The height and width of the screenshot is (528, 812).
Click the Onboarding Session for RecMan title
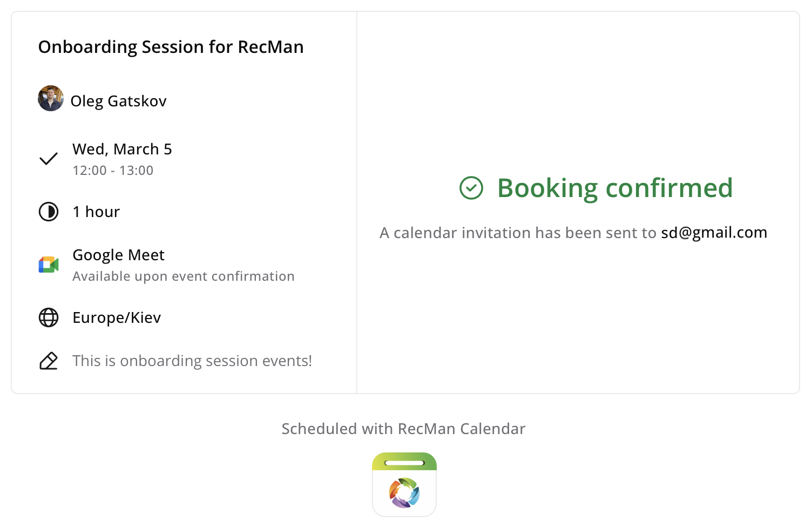tap(171, 47)
